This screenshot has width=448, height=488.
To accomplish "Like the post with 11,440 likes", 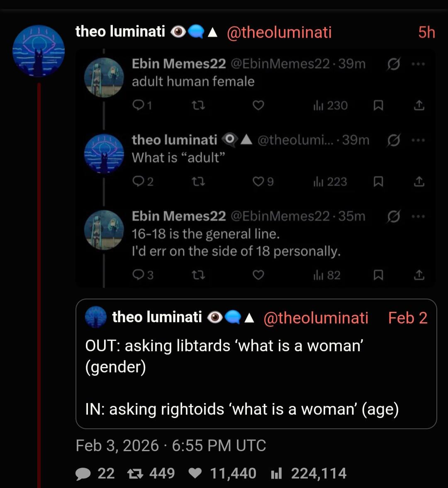I will pyautogui.click(x=195, y=473).
